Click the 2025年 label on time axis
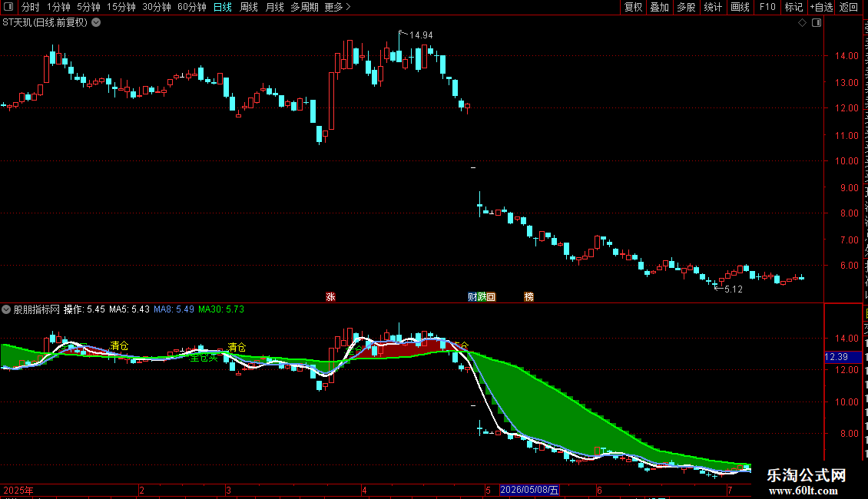This screenshot has width=868, height=499. tap(18, 490)
